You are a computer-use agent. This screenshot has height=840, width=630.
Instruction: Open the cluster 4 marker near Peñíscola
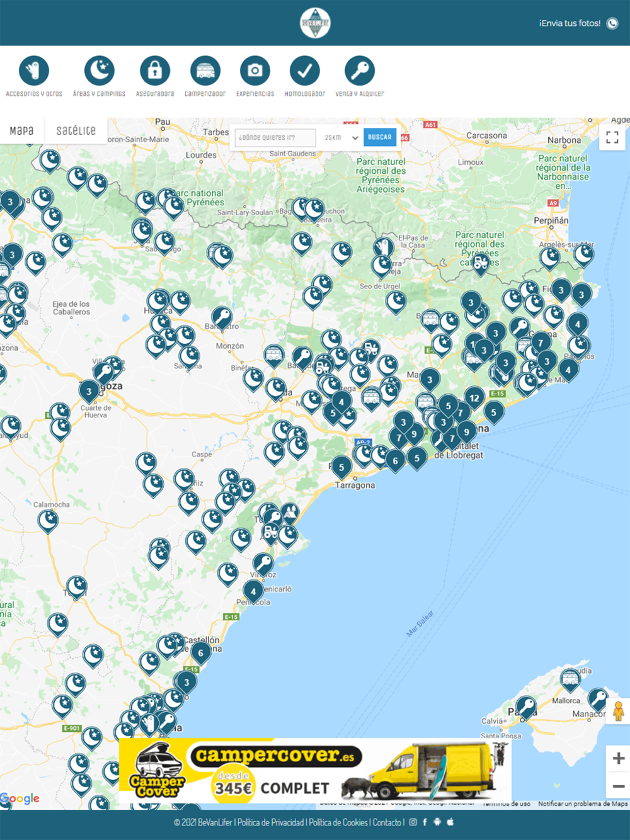click(253, 593)
